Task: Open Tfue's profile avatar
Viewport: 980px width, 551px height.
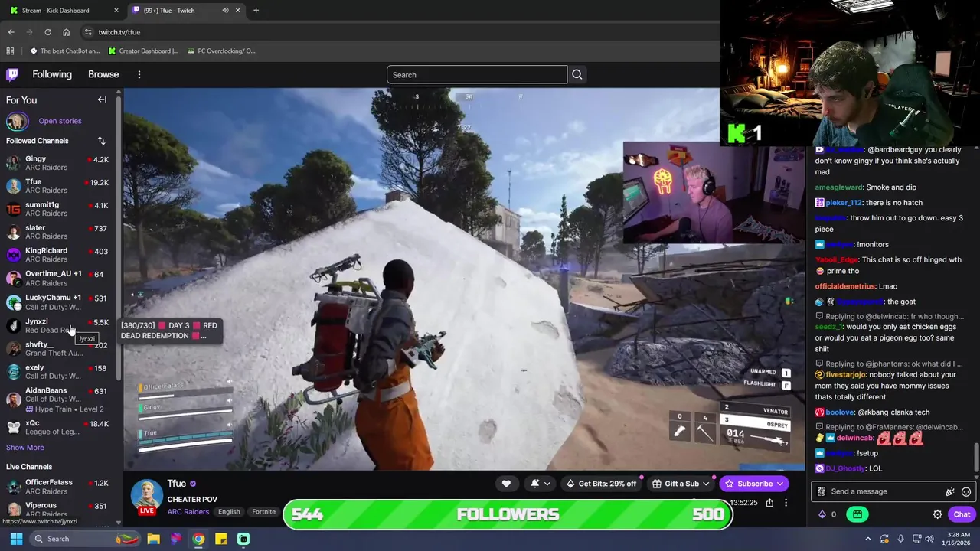Action: click(x=145, y=494)
